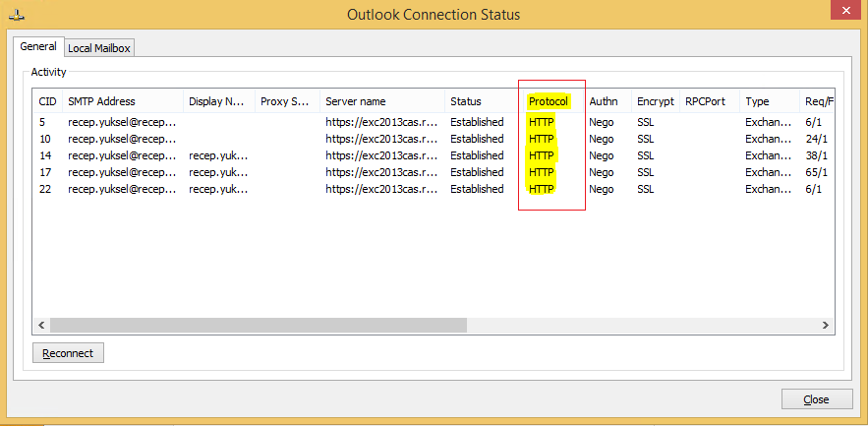This screenshot has height=426, width=868.
Task: Sort by Type column header
Action: coord(770,101)
